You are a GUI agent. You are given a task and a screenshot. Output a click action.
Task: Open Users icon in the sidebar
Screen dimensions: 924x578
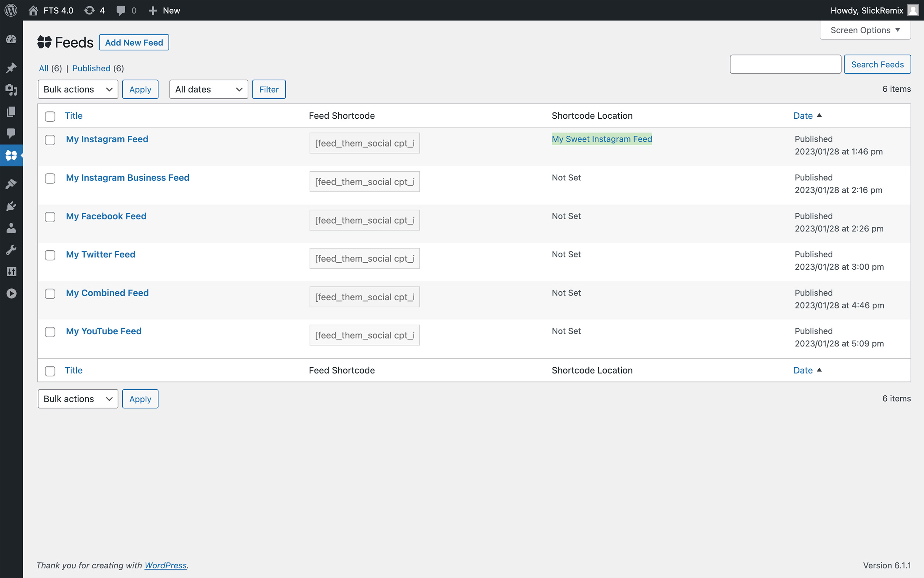pos(11,228)
